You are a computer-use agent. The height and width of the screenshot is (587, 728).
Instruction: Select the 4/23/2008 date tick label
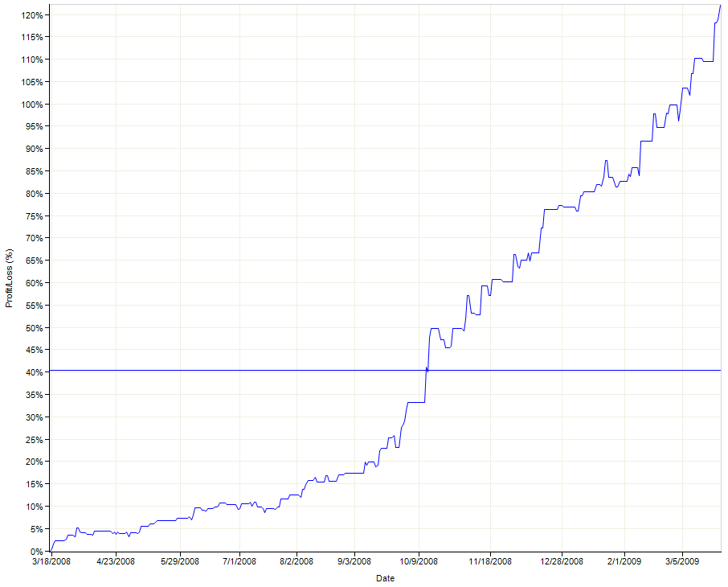coord(116,561)
